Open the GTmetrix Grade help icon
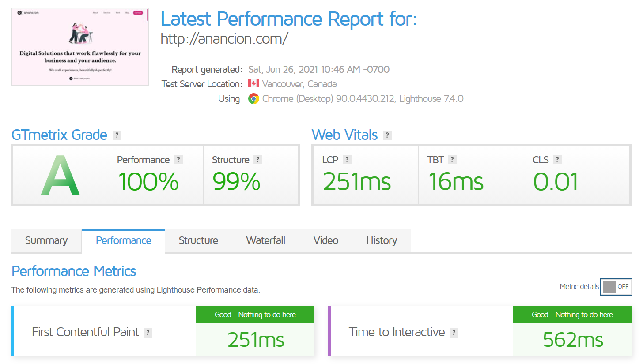Viewport: 643px width, 364px height. coord(117,135)
